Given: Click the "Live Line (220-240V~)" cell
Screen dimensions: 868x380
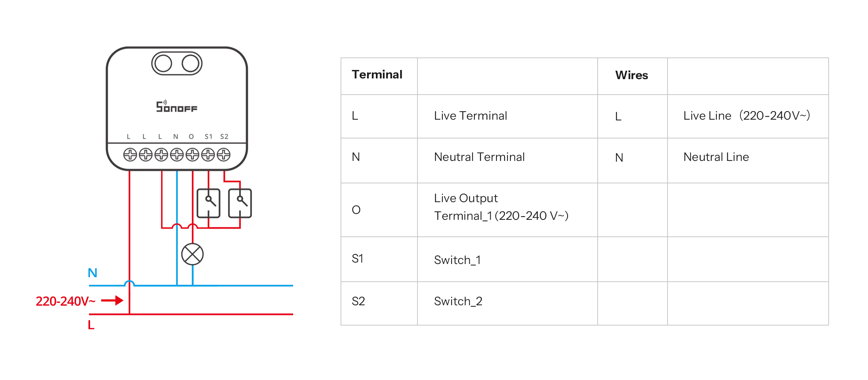Looking at the screenshot, I should coord(747,116).
